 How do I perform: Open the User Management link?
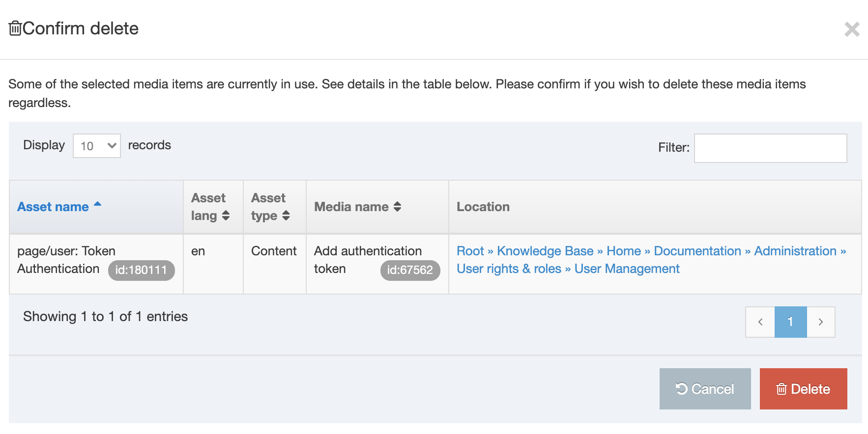pos(627,269)
